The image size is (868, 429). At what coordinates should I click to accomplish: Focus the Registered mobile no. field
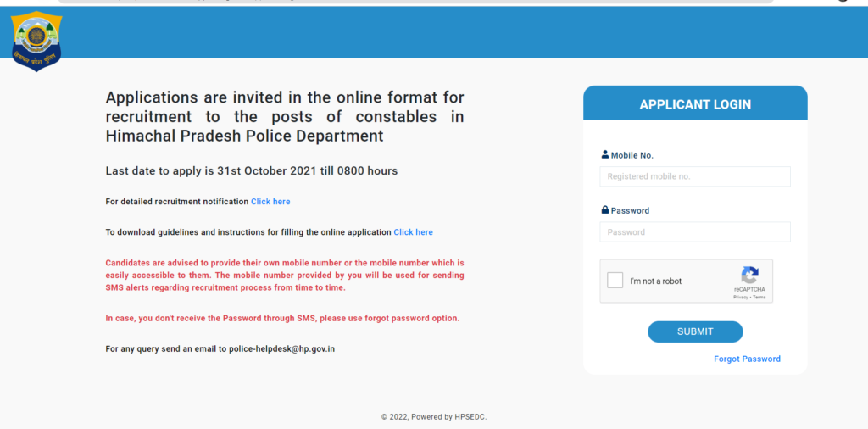[694, 176]
